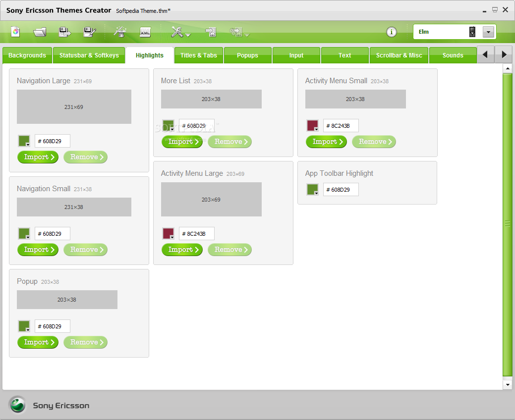This screenshot has height=420, width=515.
Task: Remove Navigation Large image
Action: click(85, 157)
